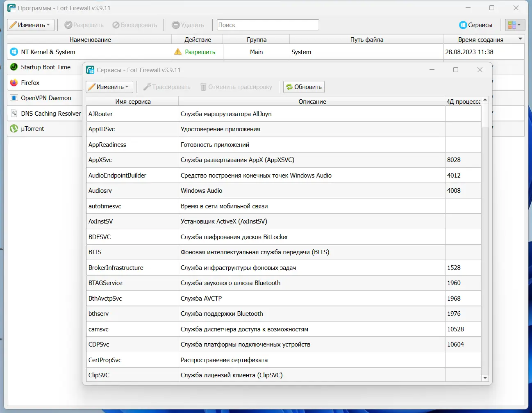This screenshot has width=532, height=413.
Task: Click the Startup Boot Time power icon
Action: click(x=14, y=67)
